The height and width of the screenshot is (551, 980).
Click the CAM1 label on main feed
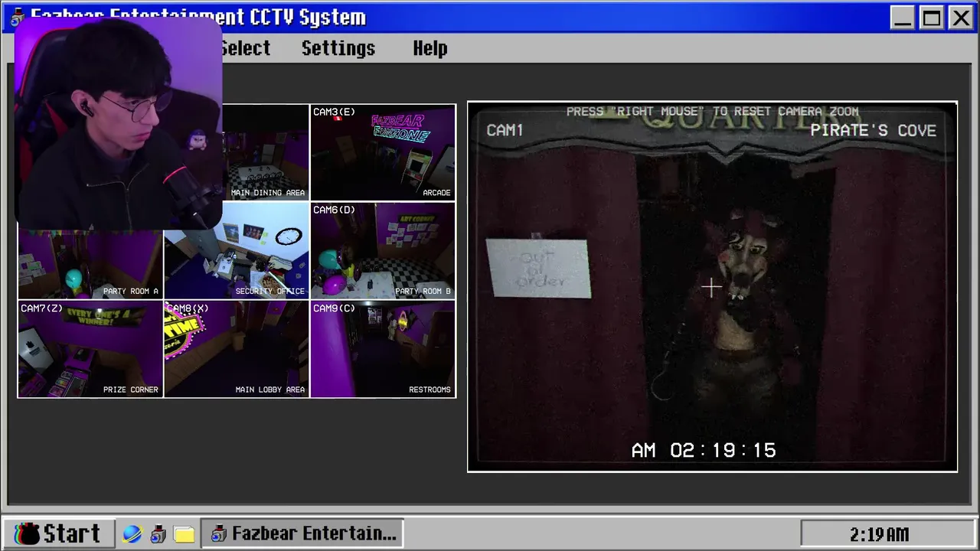coord(505,130)
